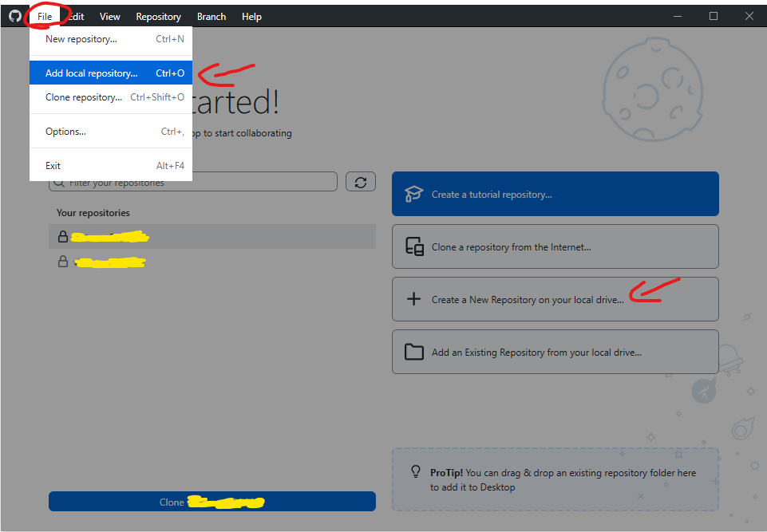
Task: Click Clone a repository from the Internet
Action: pyautogui.click(x=555, y=246)
